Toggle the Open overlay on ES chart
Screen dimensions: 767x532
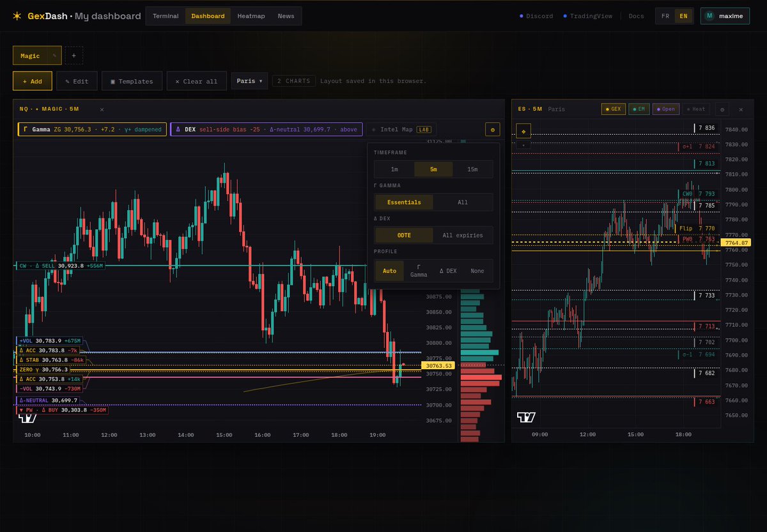pos(665,109)
